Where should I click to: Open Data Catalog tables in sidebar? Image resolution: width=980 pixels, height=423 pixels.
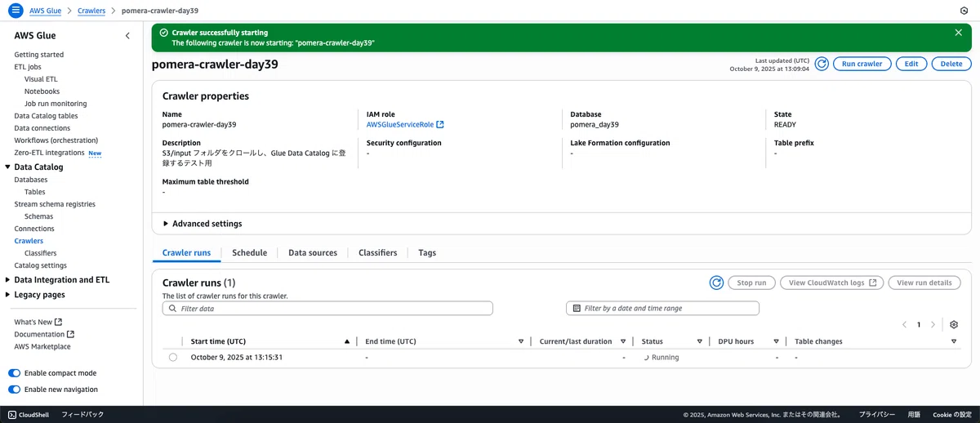pyautogui.click(x=46, y=116)
